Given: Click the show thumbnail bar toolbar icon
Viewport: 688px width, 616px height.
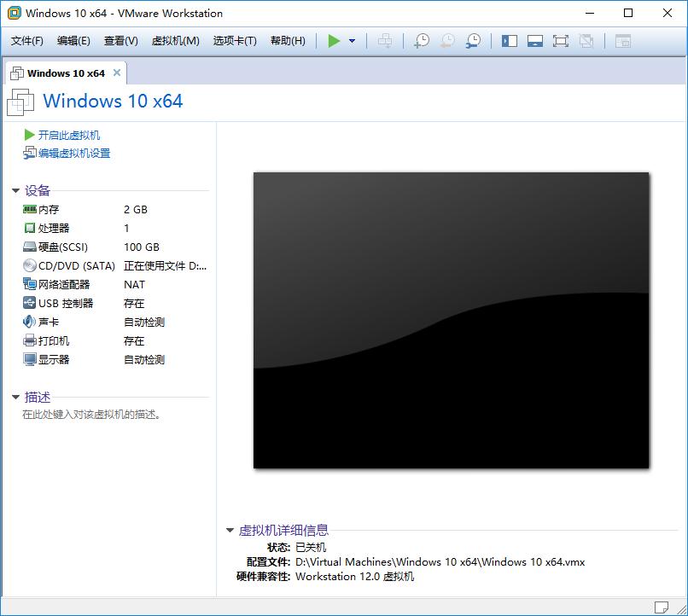Looking at the screenshot, I should pyautogui.click(x=535, y=39).
